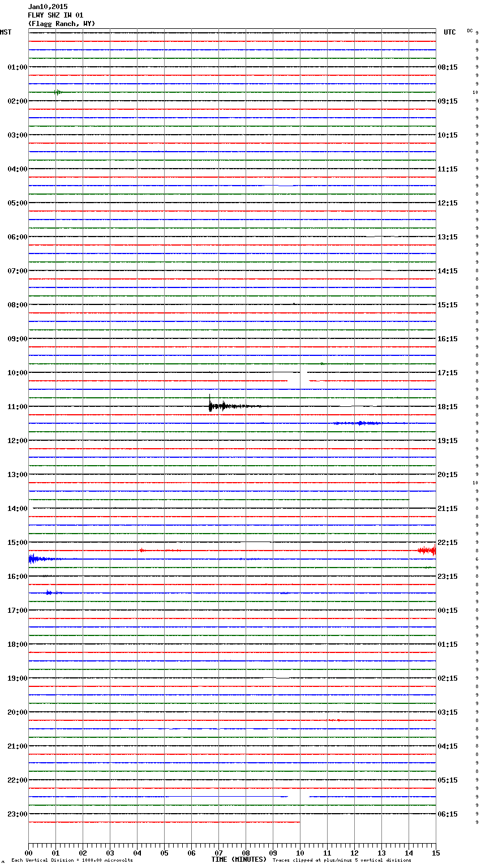Select the 01:00 MST time label
The image size is (481, 868).
coord(18,67)
